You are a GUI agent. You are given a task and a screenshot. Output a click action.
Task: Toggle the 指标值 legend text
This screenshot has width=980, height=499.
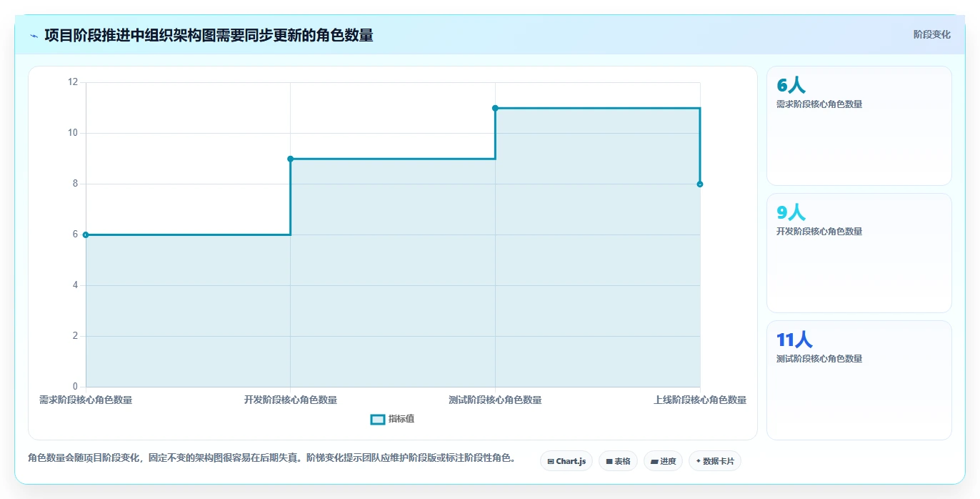[401, 419]
